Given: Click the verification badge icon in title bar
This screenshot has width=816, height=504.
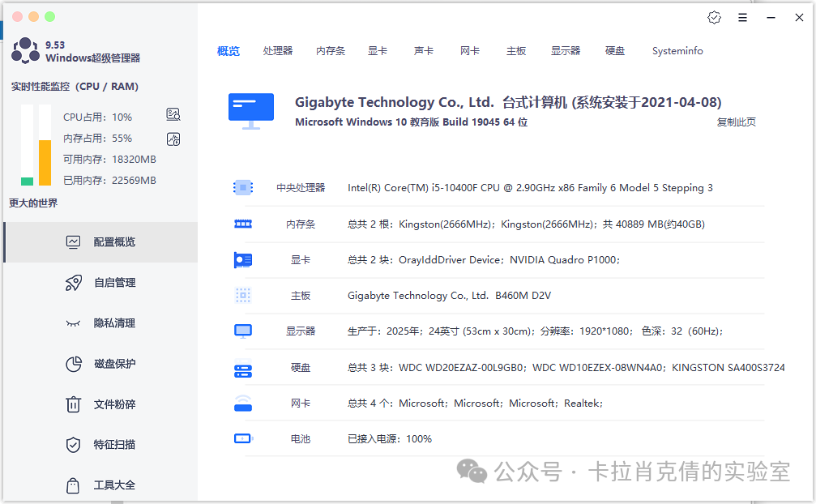Looking at the screenshot, I should [714, 17].
